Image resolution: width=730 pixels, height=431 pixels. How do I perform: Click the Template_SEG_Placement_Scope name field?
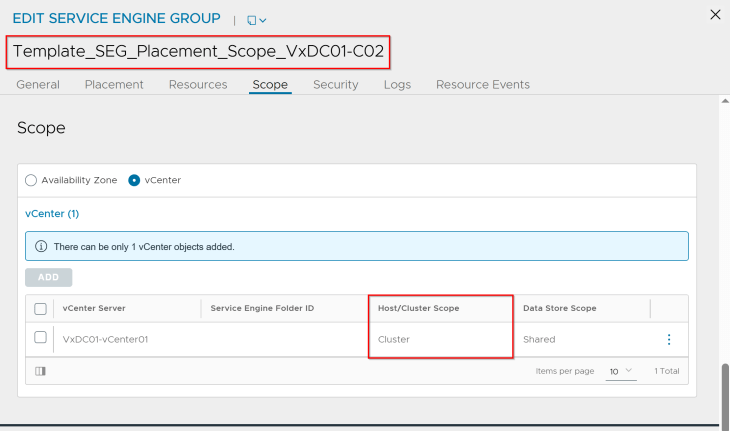pyautogui.click(x=198, y=51)
